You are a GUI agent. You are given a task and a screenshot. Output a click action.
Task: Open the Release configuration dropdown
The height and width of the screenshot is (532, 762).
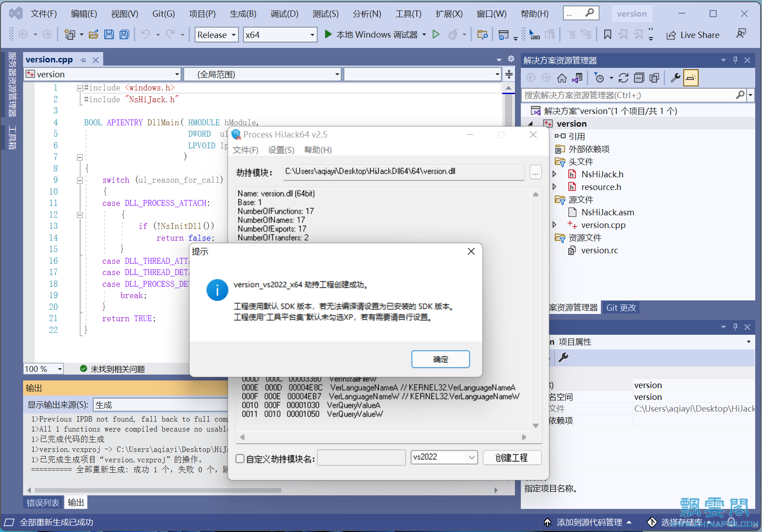click(x=217, y=35)
